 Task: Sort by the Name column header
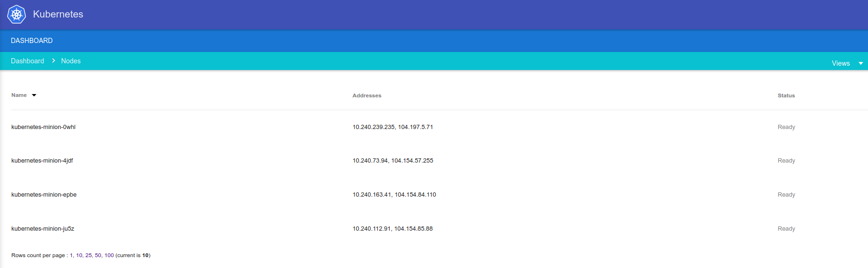19,95
